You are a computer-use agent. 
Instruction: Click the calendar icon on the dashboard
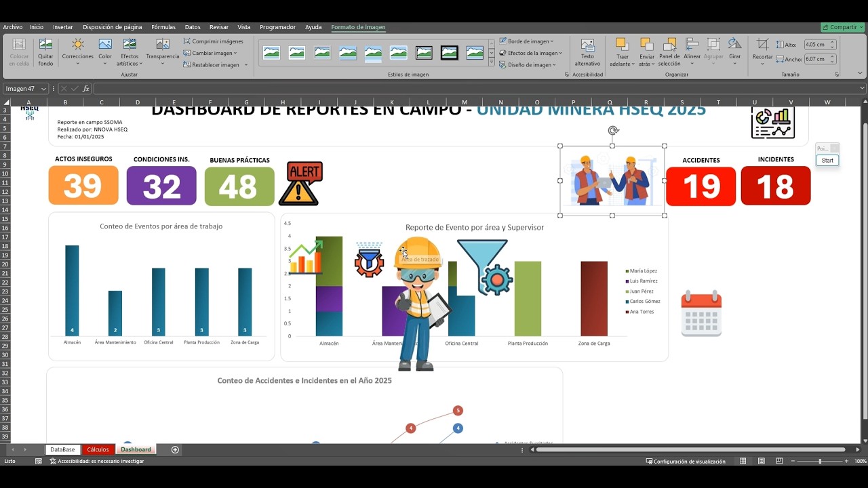point(701,313)
